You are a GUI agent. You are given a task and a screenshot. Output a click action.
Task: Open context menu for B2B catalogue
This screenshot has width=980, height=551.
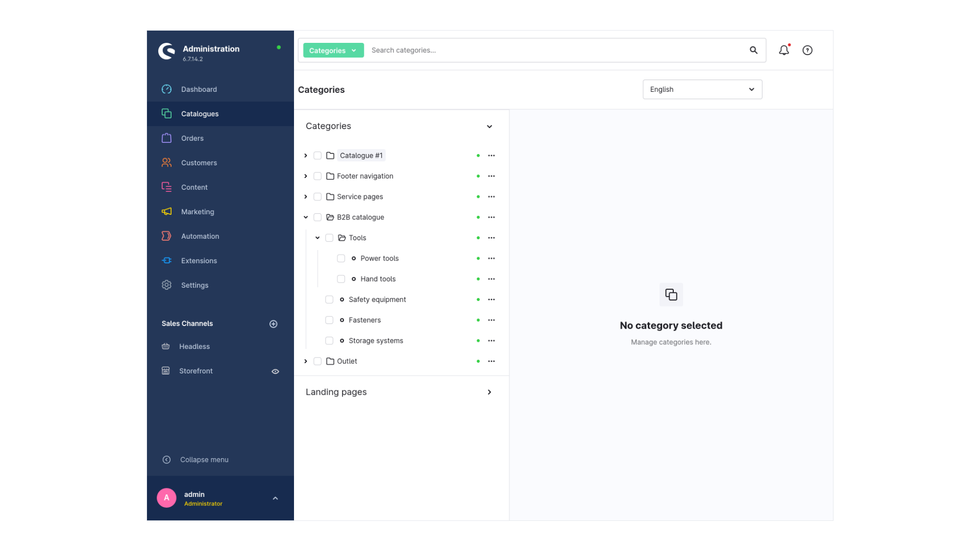click(x=491, y=217)
